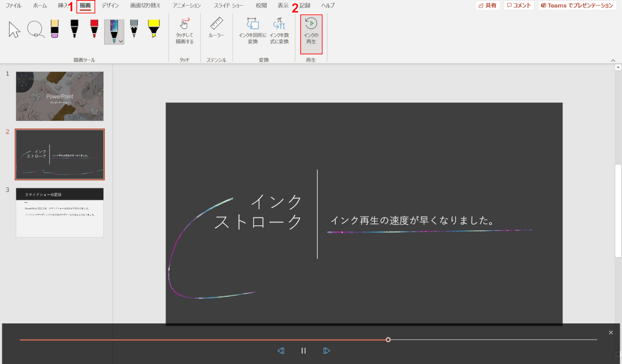The image size is (622, 364).
Task: Click Ink to Shape conversion
Action: click(253, 31)
